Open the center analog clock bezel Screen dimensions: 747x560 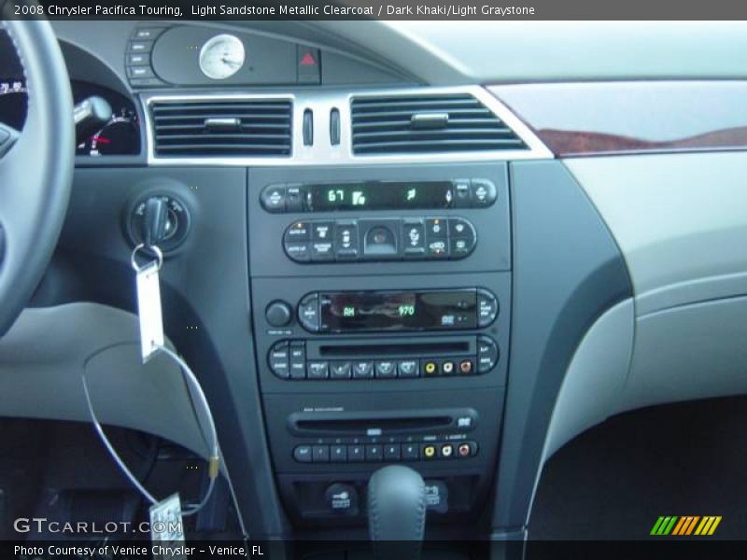point(224,58)
